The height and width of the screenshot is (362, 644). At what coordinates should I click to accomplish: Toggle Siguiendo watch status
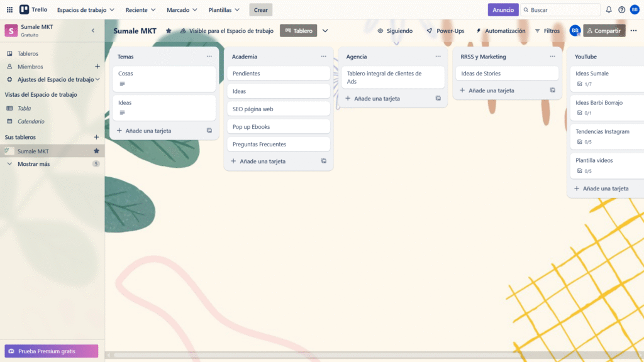click(x=395, y=31)
